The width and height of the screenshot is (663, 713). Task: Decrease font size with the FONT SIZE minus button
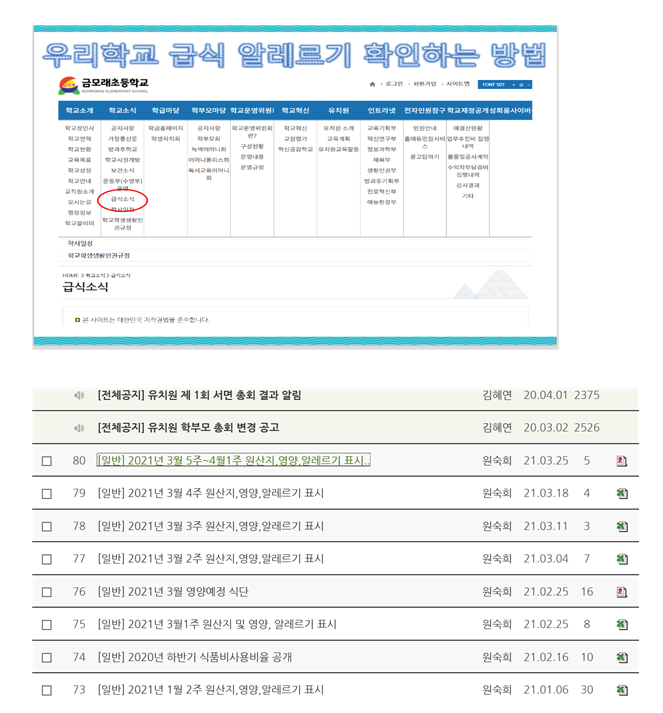pyautogui.click(x=528, y=85)
